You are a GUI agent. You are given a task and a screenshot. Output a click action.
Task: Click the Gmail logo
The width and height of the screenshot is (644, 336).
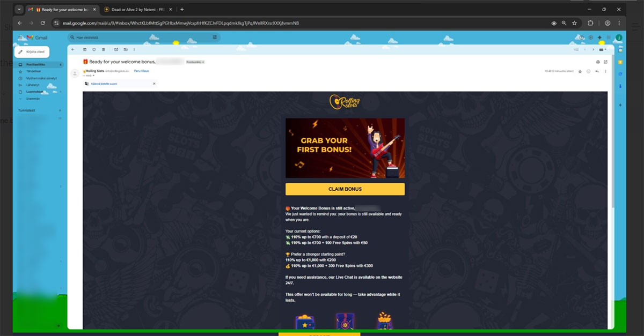(x=38, y=38)
